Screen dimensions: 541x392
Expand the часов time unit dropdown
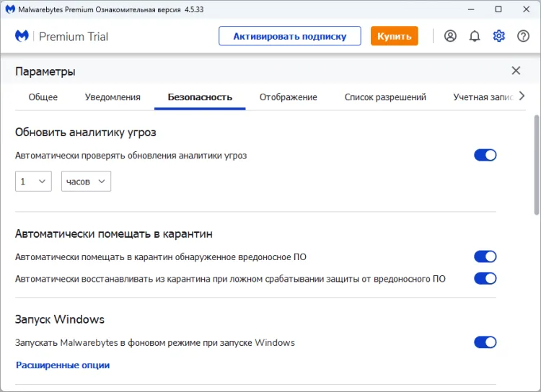pos(86,182)
